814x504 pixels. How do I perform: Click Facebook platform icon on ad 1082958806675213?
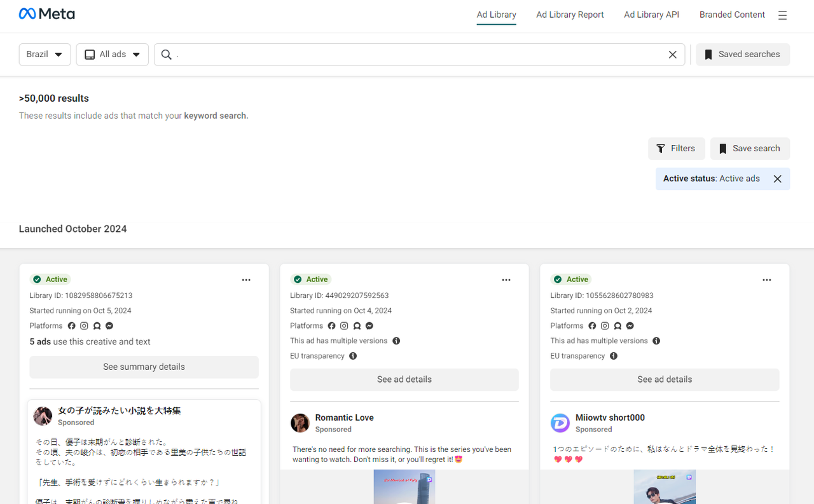[x=71, y=326]
